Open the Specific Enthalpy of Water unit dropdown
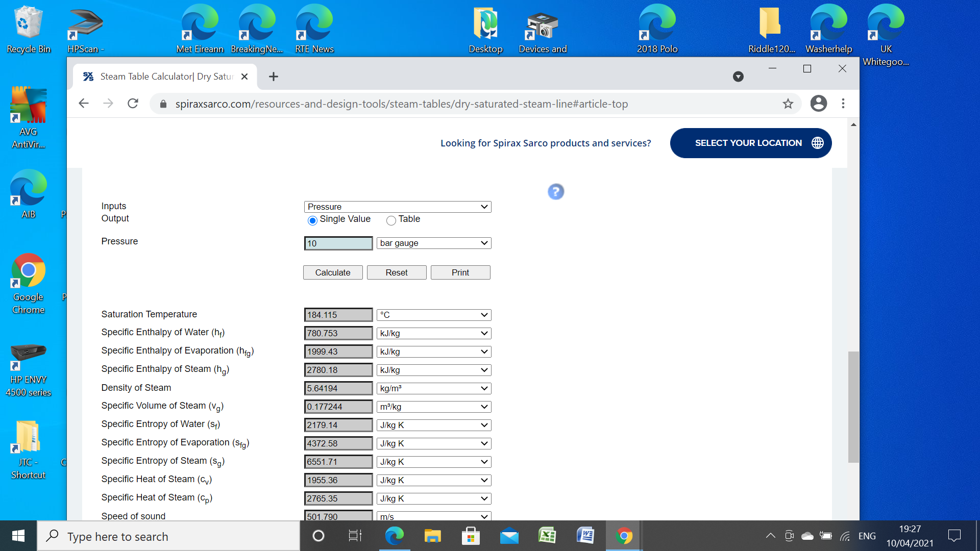This screenshot has height=551, width=980. [434, 333]
